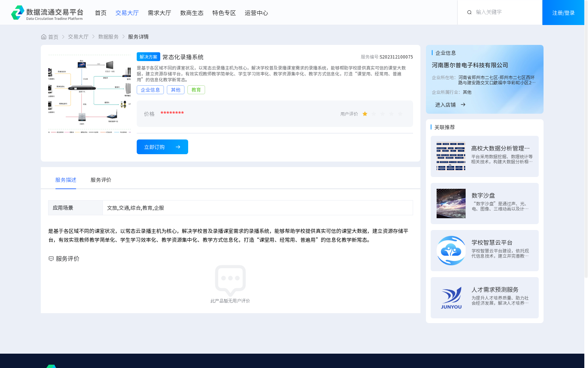Open 特色专区 navigation menu
588x368 pixels.
click(x=224, y=13)
